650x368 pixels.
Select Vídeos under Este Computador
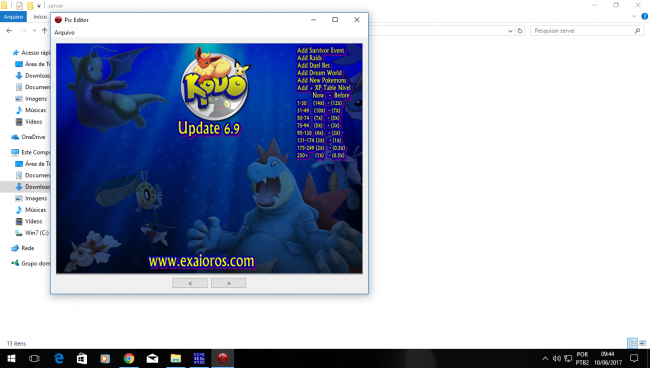tap(29, 221)
